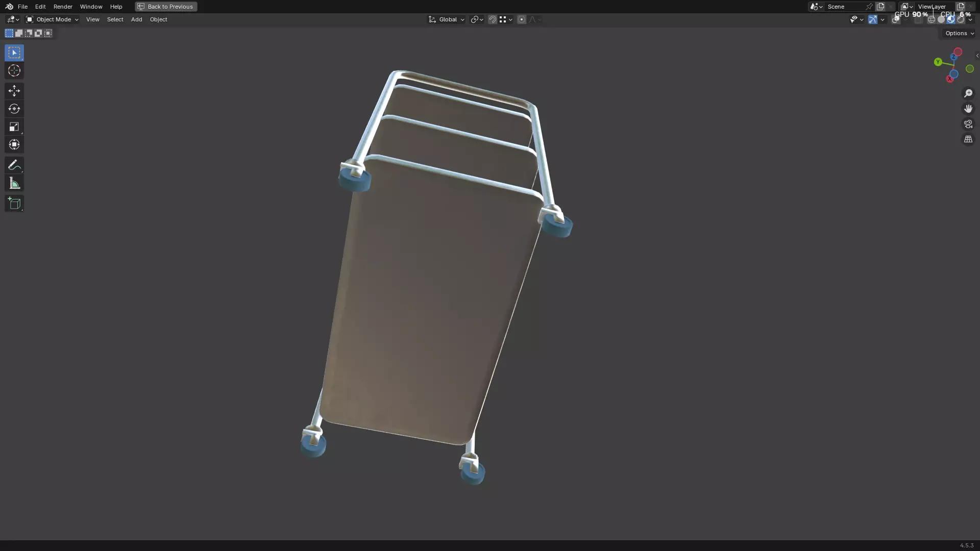The width and height of the screenshot is (980, 551).
Task: Select the Move tool
Action: click(14, 91)
